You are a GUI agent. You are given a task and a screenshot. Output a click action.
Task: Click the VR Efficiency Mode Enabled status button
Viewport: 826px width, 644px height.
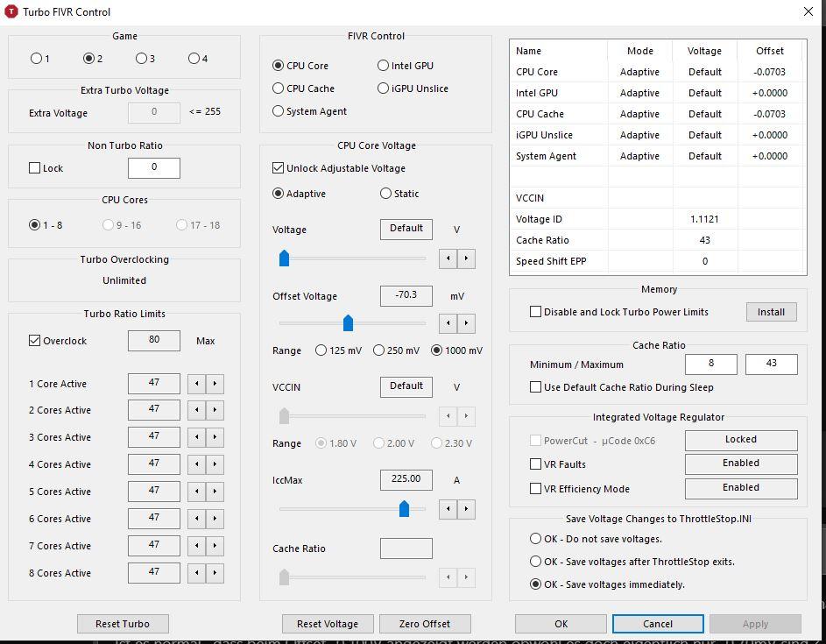click(741, 489)
